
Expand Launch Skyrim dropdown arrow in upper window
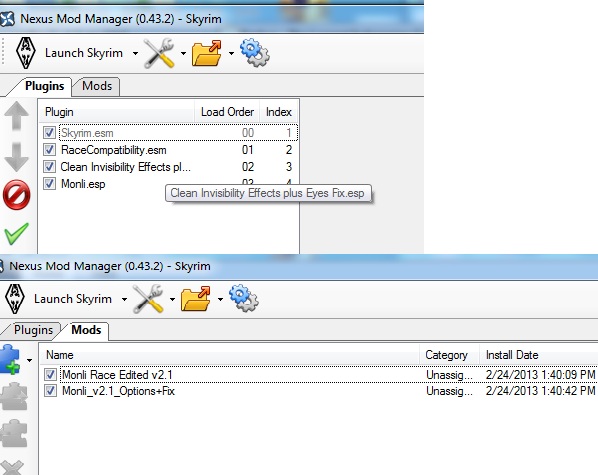(x=135, y=53)
